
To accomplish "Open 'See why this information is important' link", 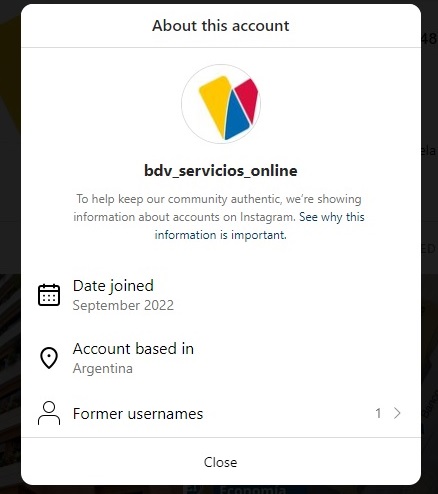I will [x=259, y=226].
